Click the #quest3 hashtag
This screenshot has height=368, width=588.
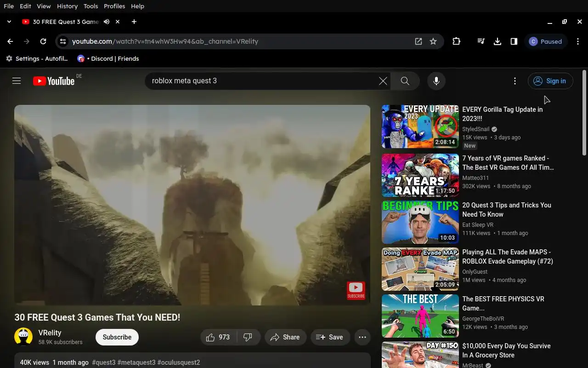[104, 362]
